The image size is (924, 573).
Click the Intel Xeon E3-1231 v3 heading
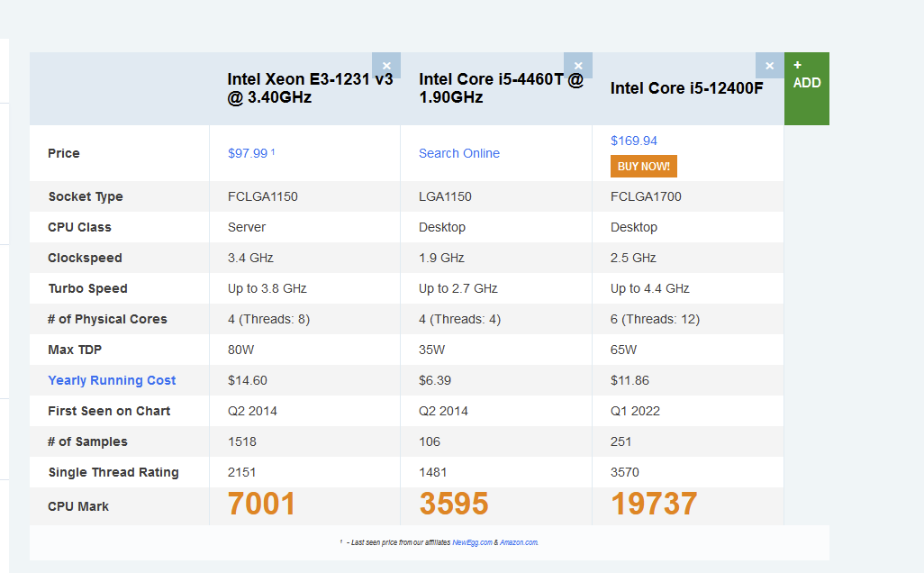pyautogui.click(x=310, y=88)
